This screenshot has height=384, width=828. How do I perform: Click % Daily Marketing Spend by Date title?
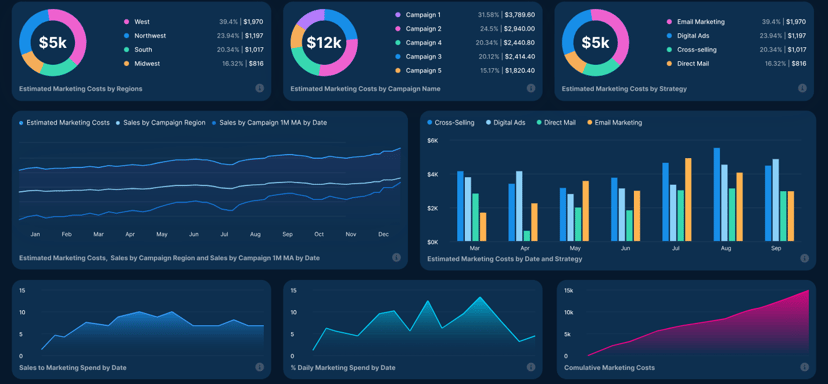click(x=343, y=368)
